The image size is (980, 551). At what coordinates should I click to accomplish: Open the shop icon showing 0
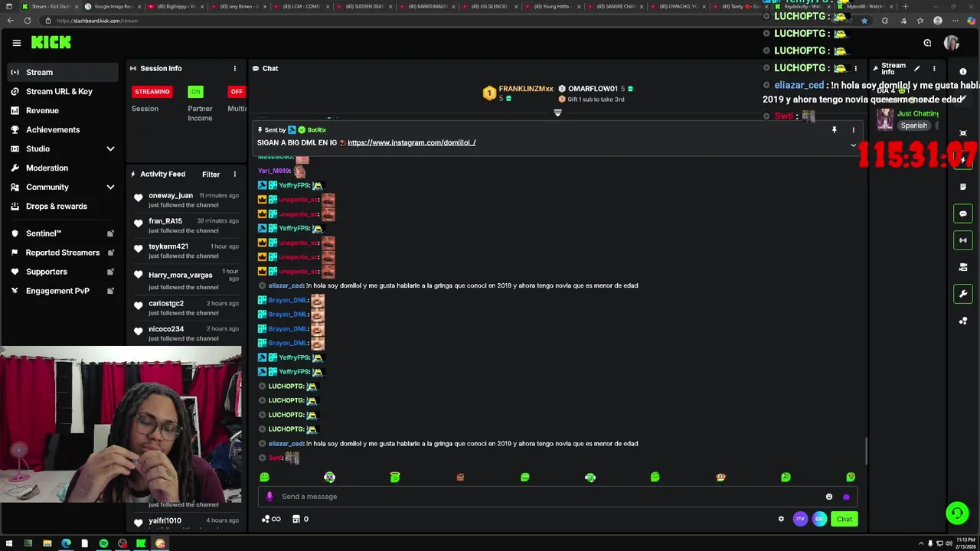[x=301, y=519]
